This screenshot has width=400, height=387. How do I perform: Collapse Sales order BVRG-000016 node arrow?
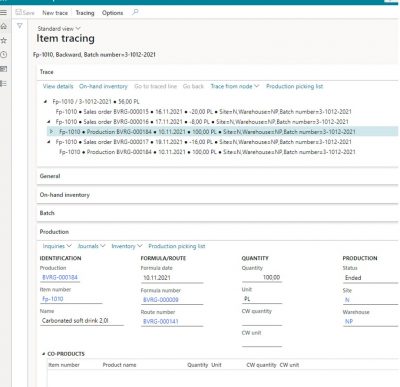(x=49, y=122)
